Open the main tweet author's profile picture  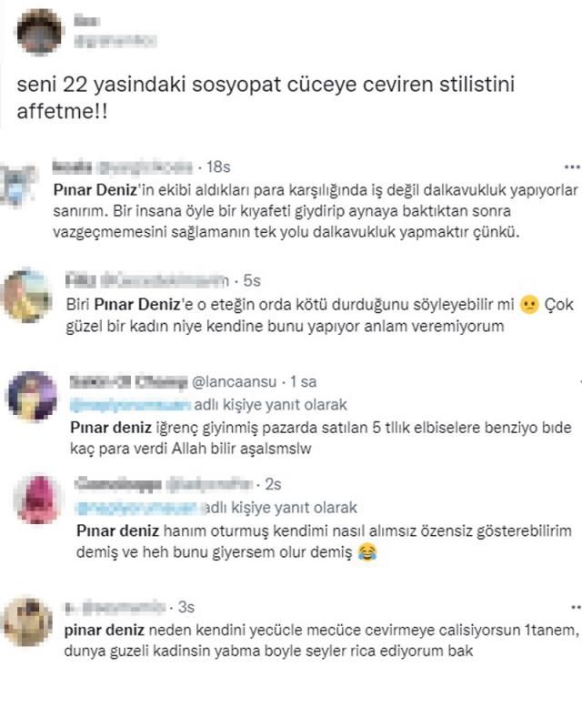pyautogui.click(x=39, y=32)
